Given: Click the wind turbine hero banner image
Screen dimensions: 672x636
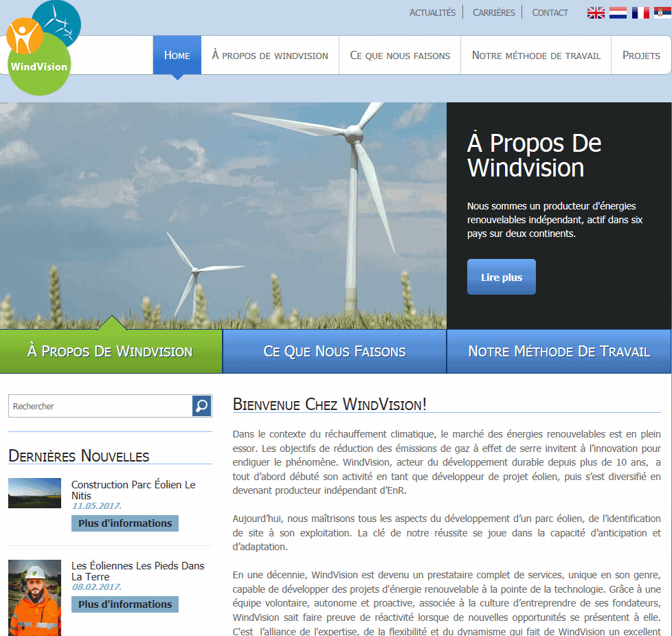Looking at the screenshot, I should point(223,216).
